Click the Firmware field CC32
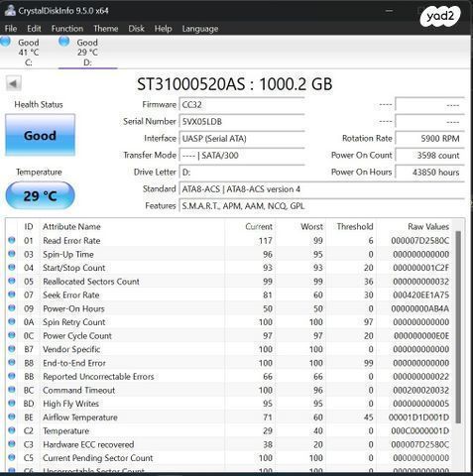 pos(242,105)
